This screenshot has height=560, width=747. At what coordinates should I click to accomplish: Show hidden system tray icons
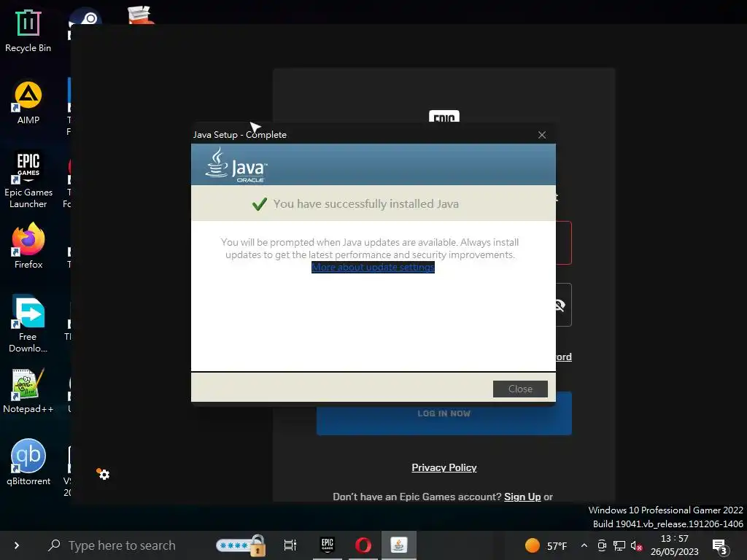pyautogui.click(x=584, y=545)
